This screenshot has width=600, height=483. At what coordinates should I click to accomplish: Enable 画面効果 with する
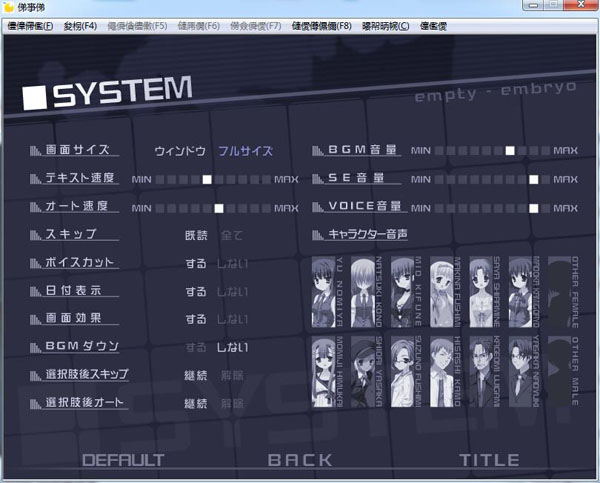[196, 319]
